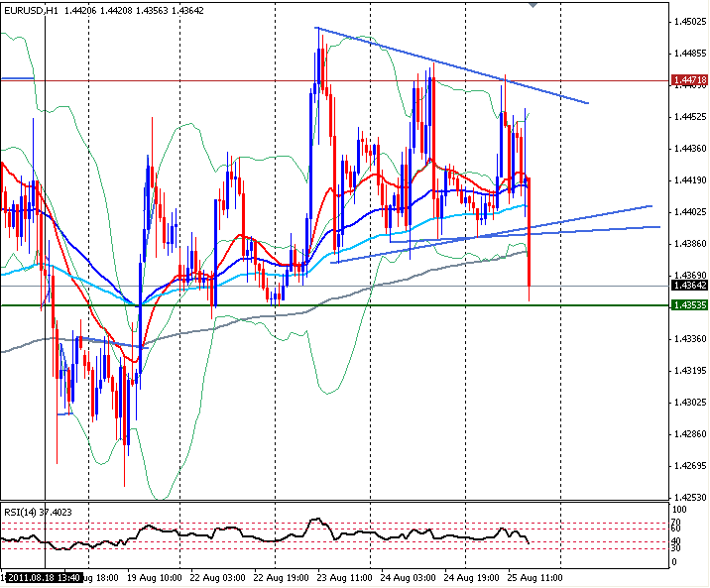Click the 1.42530 price axis value
This screenshot has width=710, height=588.
(x=689, y=498)
